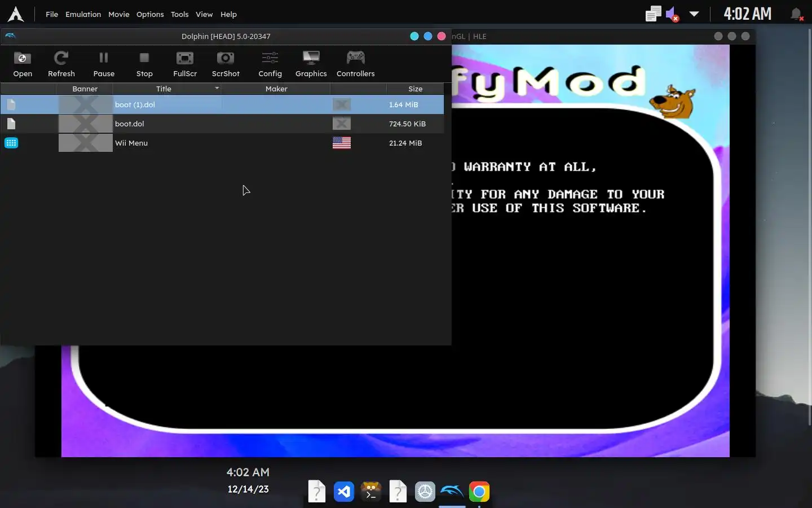Launch Google Chrome from dock

click(479, 492)
